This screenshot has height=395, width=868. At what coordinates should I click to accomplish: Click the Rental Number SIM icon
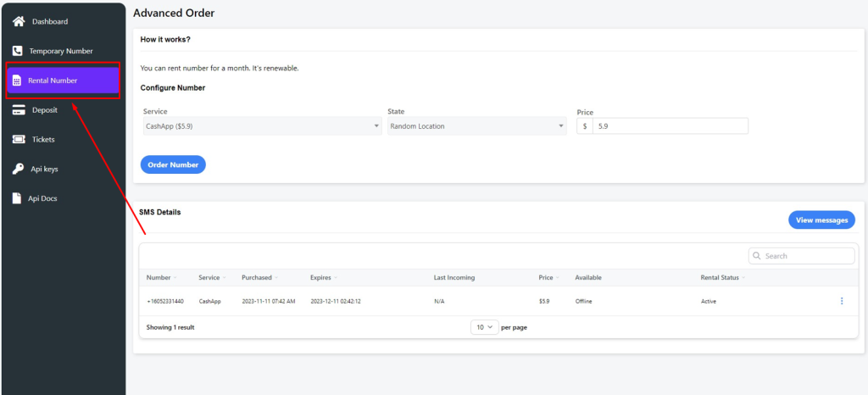pyautogui.click(x=17, y=81)
